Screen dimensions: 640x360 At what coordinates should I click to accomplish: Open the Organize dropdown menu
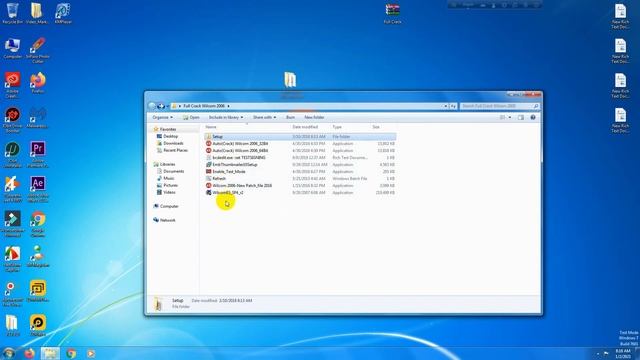[162, 118]
